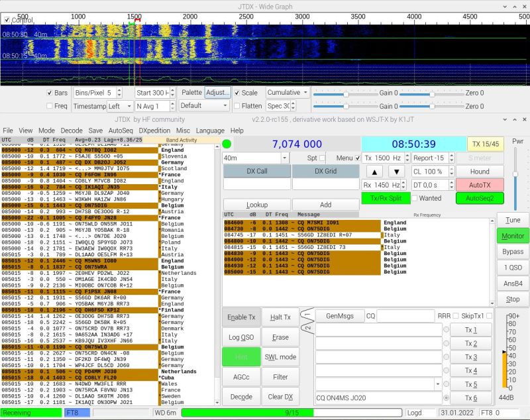Open the Mode menu
Screen dimensions: 530x420
pos(46,131)
